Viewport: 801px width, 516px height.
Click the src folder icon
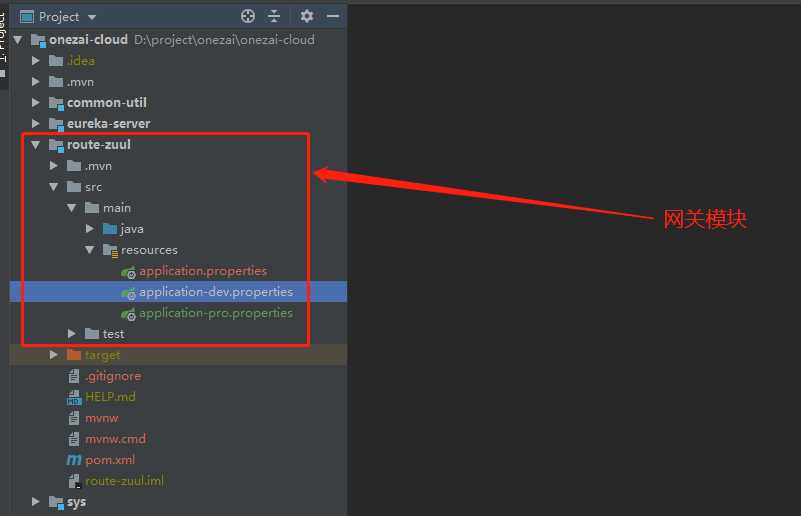[x=74, y=187]
